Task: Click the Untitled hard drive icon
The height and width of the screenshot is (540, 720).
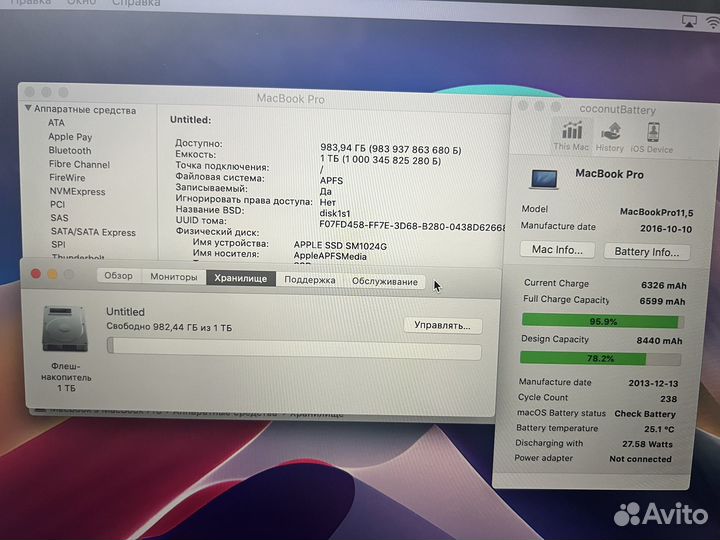Action: click(x=65, y=329)
